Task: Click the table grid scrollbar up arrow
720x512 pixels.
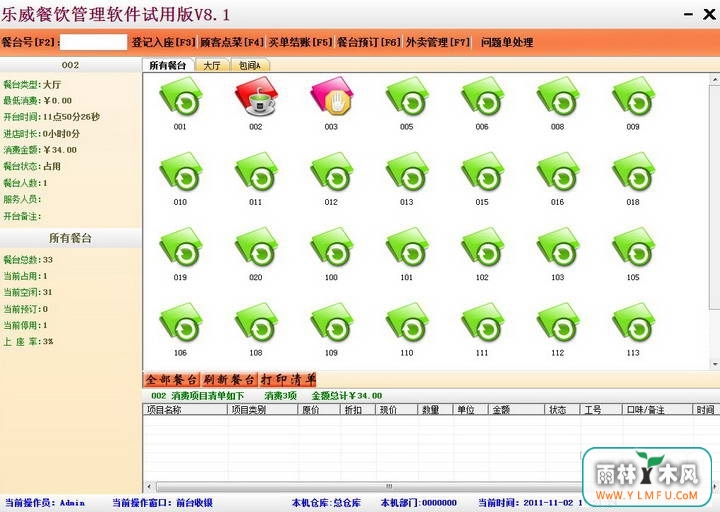Action: click(x=715, y=80)
